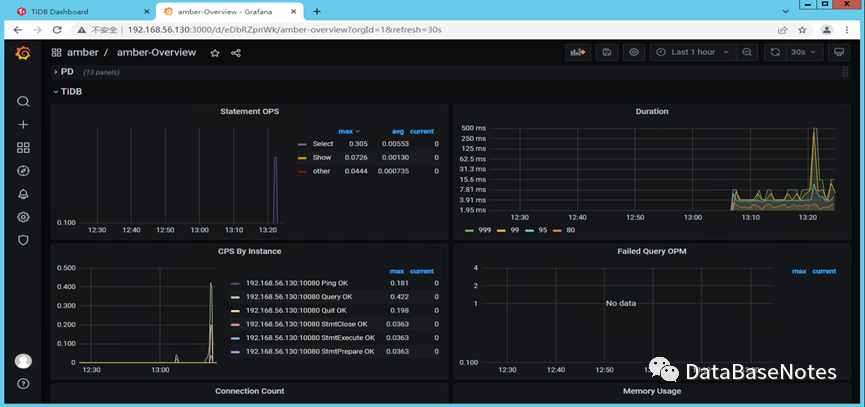
Task: Toggle Select series in Statement OPS legend
Action: (x=322, y=144)
